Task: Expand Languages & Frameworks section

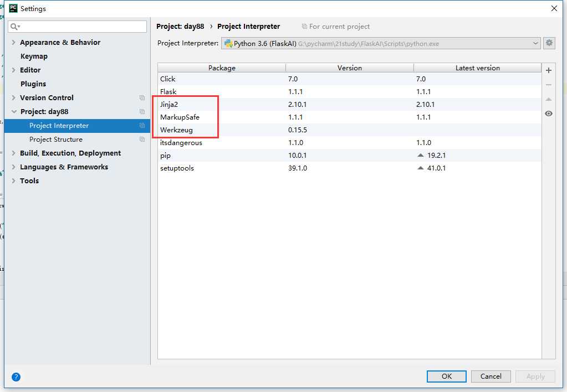Action: 13,167
